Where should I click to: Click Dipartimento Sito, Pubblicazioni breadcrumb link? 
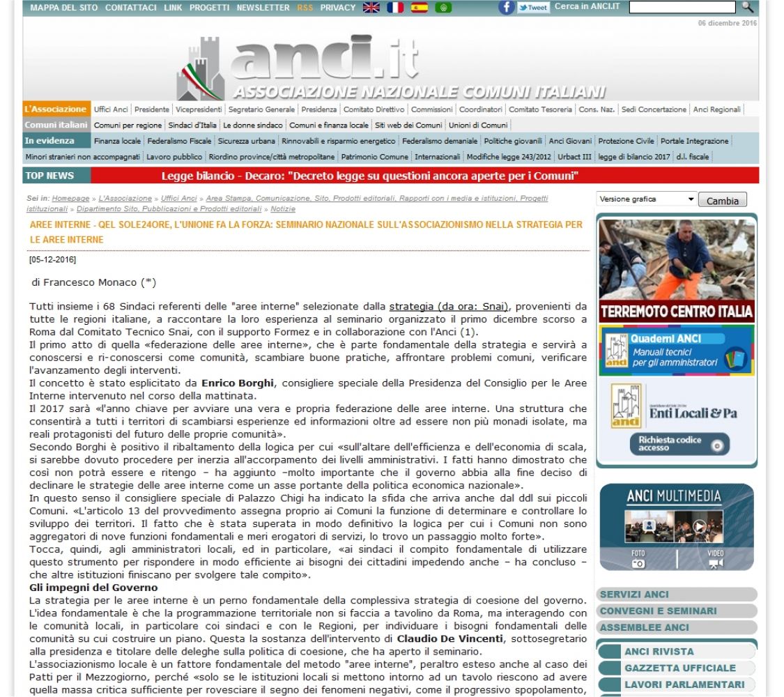click(x=169, y=209)
